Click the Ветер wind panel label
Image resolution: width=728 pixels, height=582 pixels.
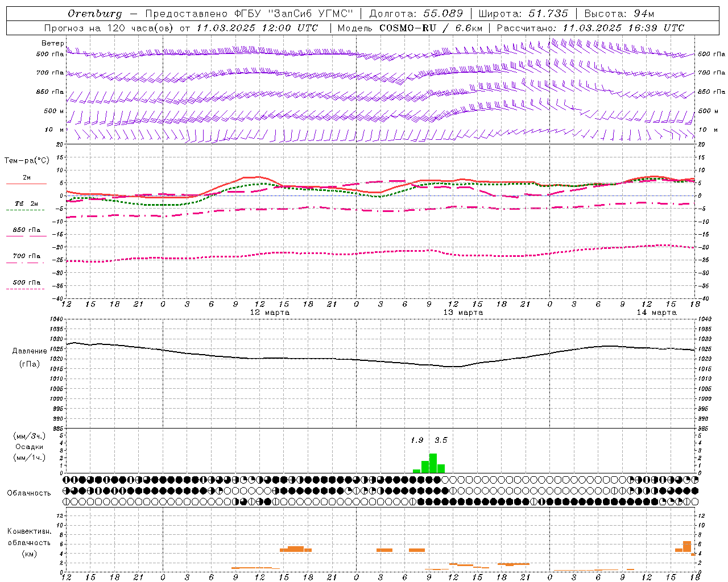(x=52, y=43)
